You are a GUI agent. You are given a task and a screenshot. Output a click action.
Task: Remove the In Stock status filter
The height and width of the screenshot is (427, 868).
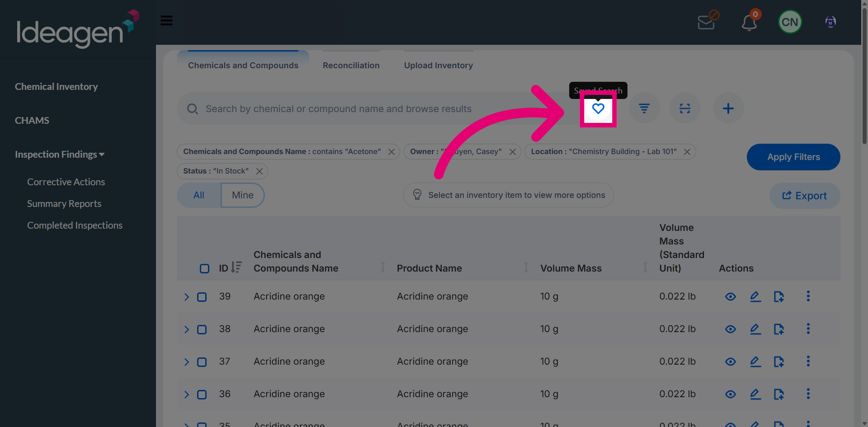pyautogui.click(x=259, y=171)
